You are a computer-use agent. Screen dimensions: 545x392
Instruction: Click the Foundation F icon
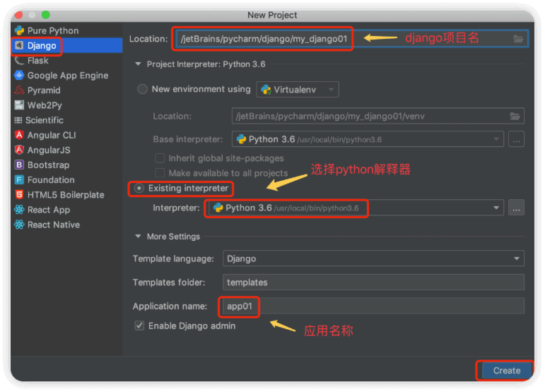tap(20, 180)
